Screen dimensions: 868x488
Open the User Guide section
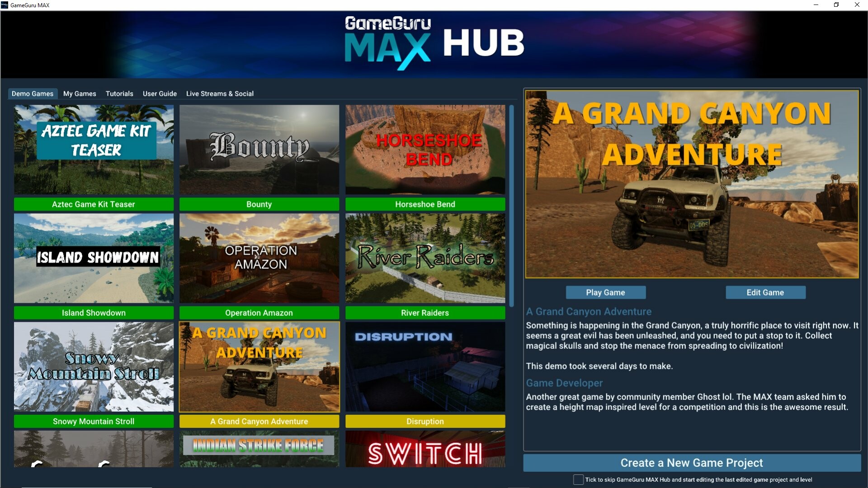(x=159, y=94)
